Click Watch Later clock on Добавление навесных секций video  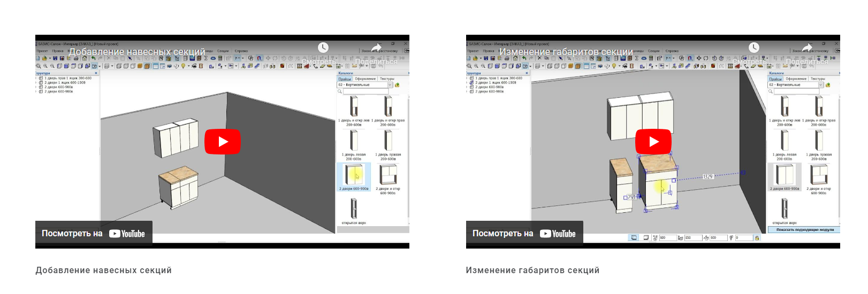click(x=323, y=48)
